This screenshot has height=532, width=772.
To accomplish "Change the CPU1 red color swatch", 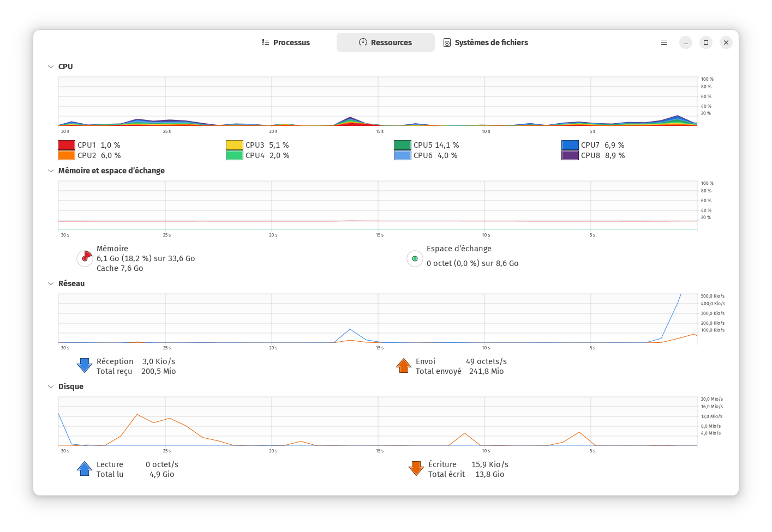I will (x=67, y=145).
